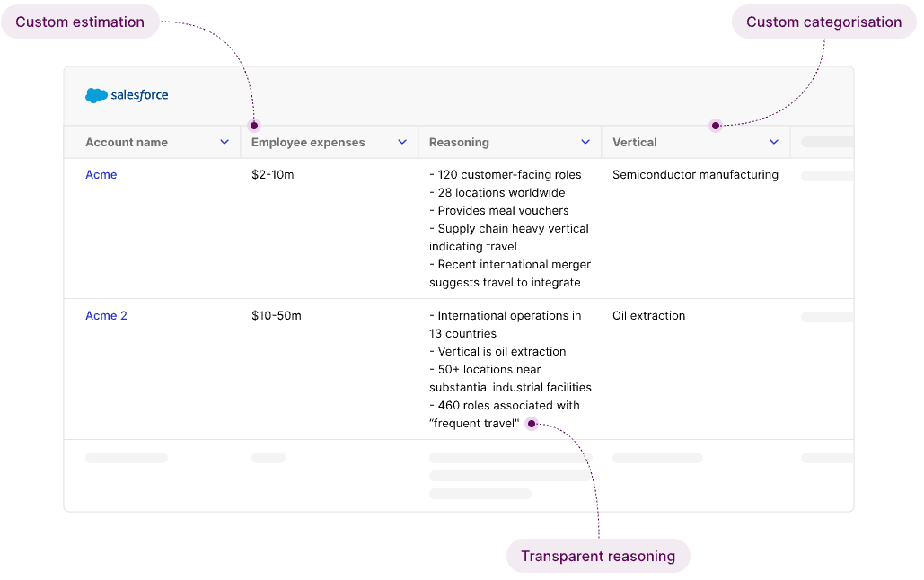Click the dot marker above Vertical column
Viewport: 924px width, 580px height.
tap(716, 126)
